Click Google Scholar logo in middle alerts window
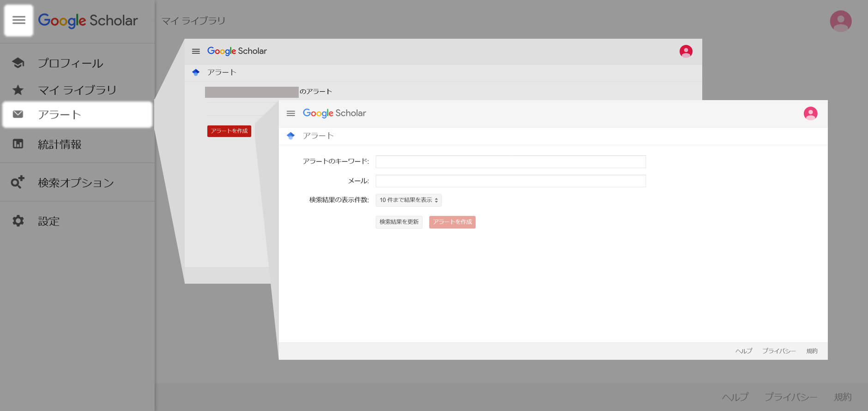 pyautogui.click(x=237, y=51)
